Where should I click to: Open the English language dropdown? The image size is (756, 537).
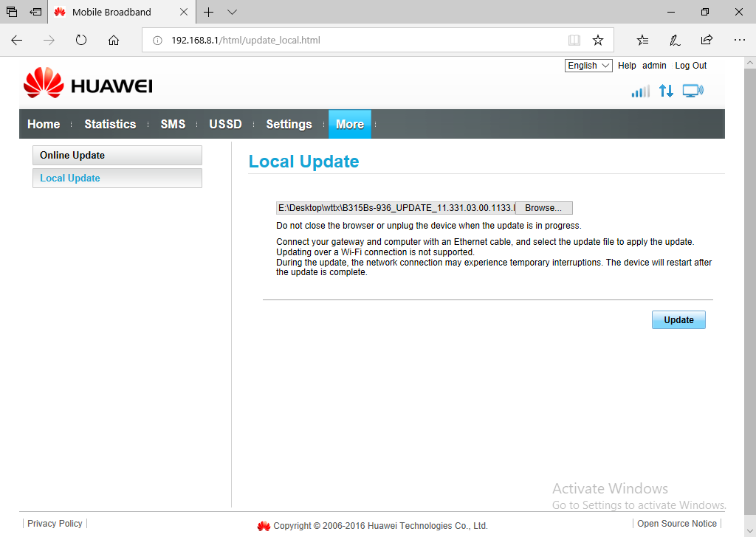588,66
